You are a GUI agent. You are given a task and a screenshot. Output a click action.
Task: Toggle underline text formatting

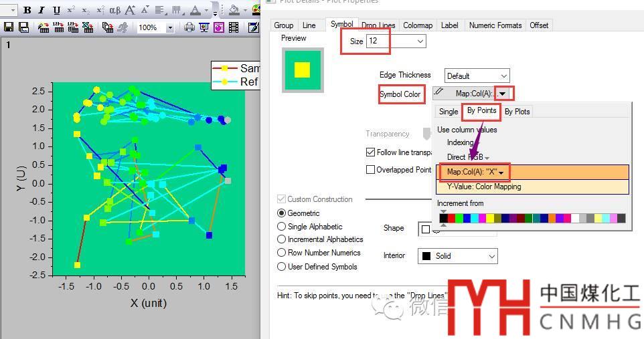pyautogui.click(x=57, y=10)
